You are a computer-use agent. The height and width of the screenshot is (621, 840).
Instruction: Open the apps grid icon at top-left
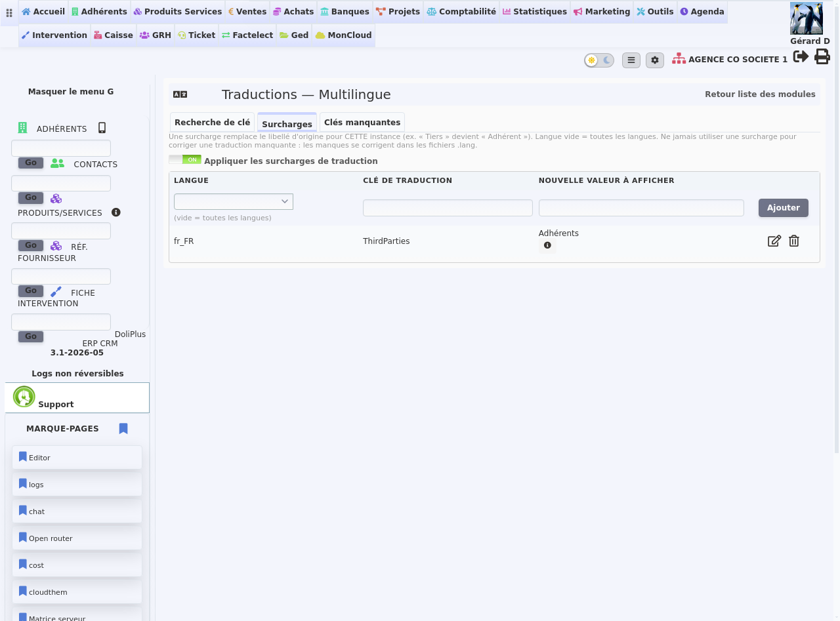9,12
